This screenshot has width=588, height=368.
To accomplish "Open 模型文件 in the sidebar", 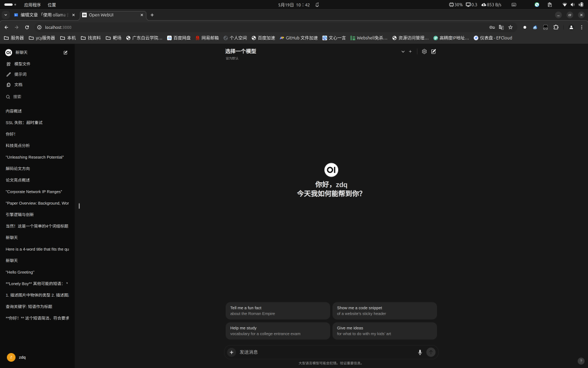I will click(22, 64).
